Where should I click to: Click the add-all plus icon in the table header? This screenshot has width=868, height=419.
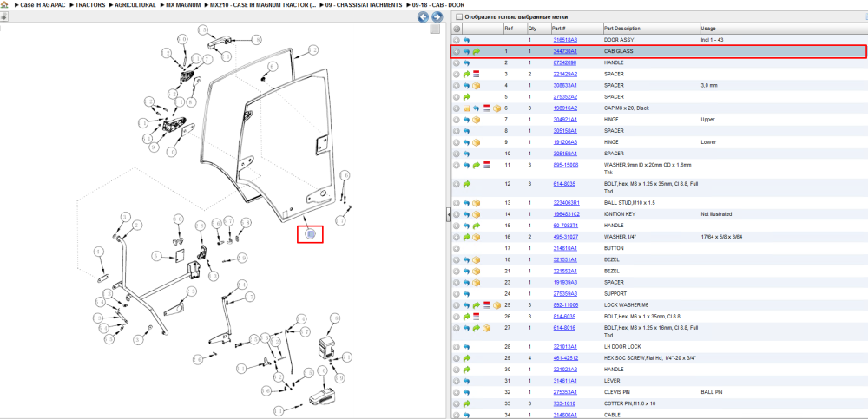pyautogui.click(x=457, y=29)
